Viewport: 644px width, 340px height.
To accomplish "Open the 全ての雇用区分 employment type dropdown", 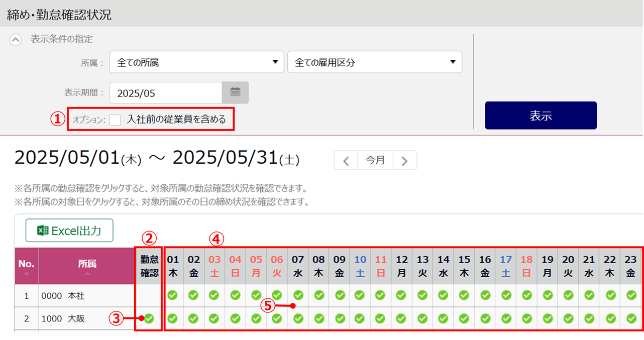I will 375,62.
